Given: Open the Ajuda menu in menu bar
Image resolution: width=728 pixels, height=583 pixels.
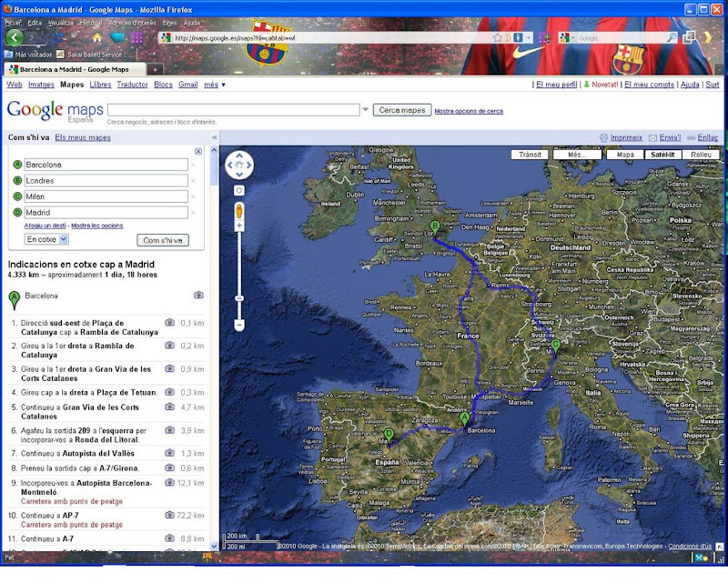Looking at the screenshot, I should pyautogui.click(x=192, y=23).
